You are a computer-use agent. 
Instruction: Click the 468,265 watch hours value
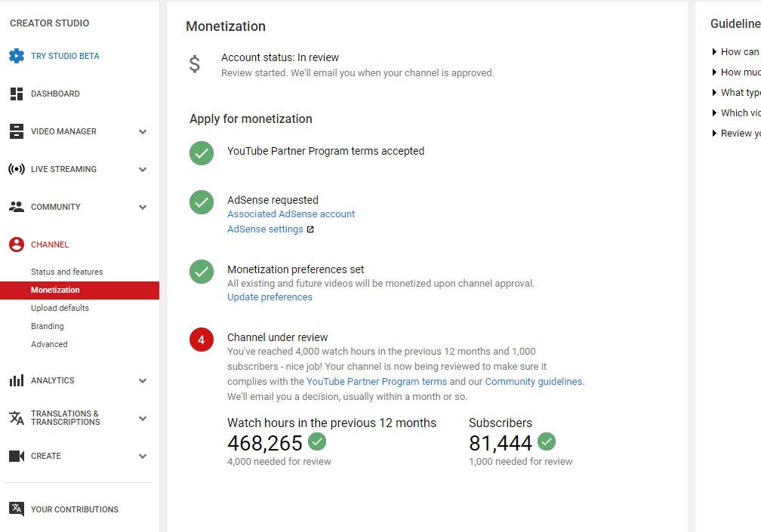click(x=265, y=443)
